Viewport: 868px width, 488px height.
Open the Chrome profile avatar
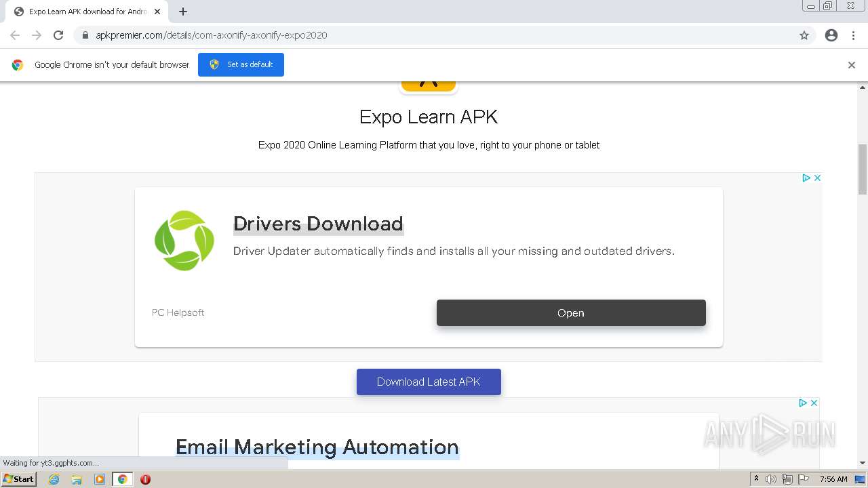[x=831, y=35]
